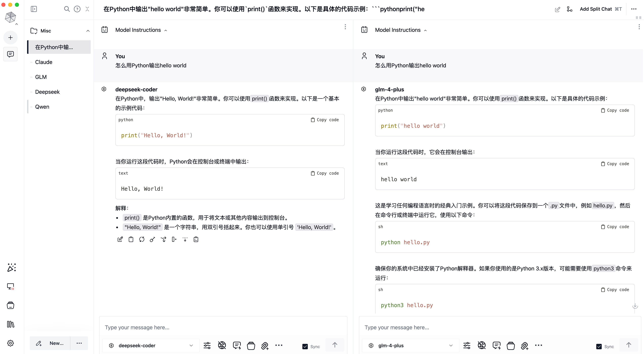Copy code of python hello.py block

(615, 227)
